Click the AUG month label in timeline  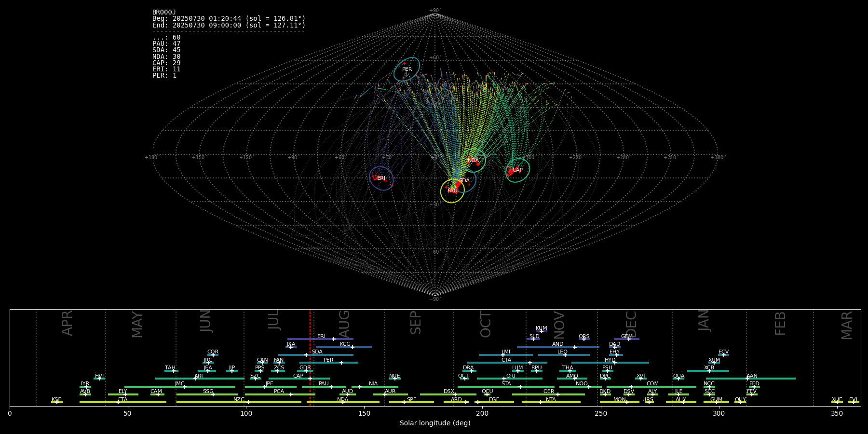pyautogui.click(x=344, y=324)
